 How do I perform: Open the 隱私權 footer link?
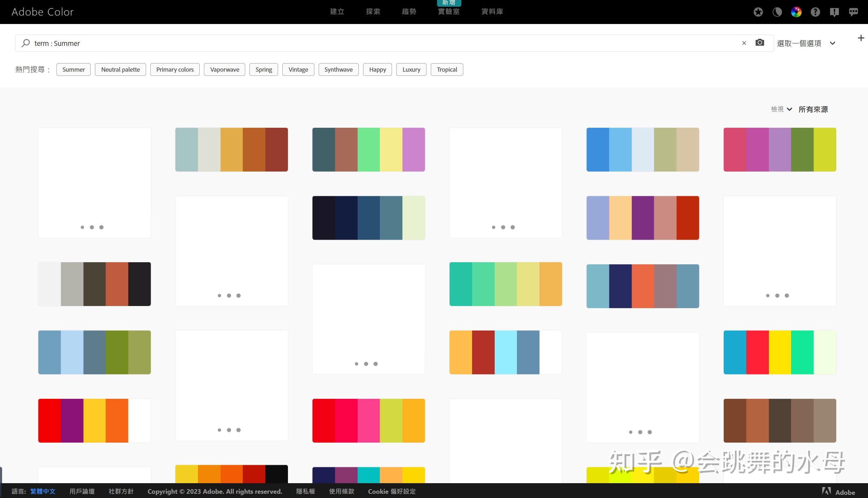[306, 491]
